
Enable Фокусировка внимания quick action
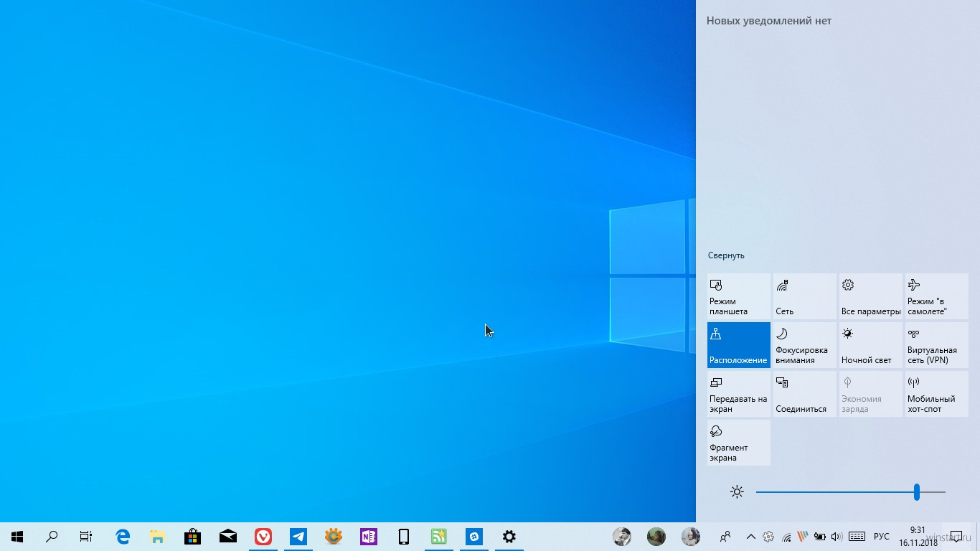[x=804, y=345]
